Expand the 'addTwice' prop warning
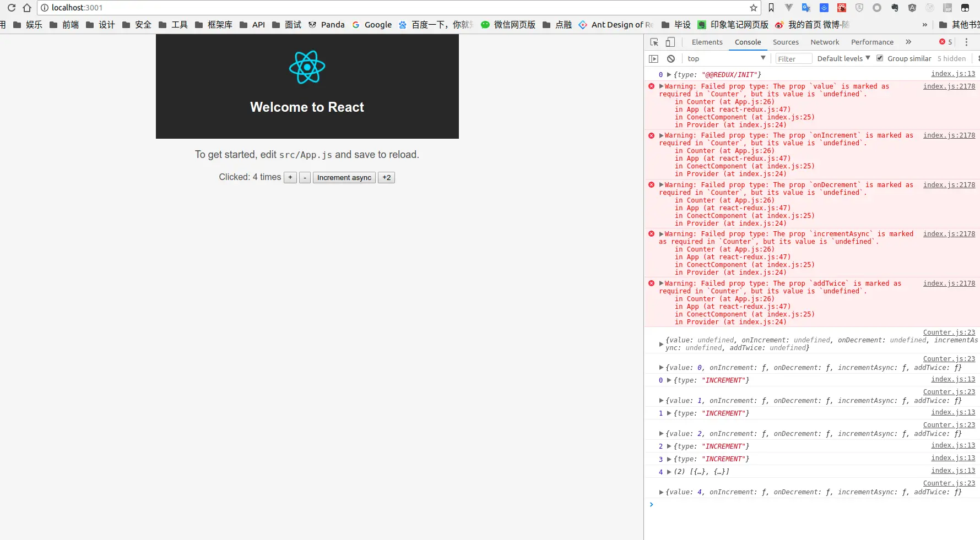 pos(661,283)
